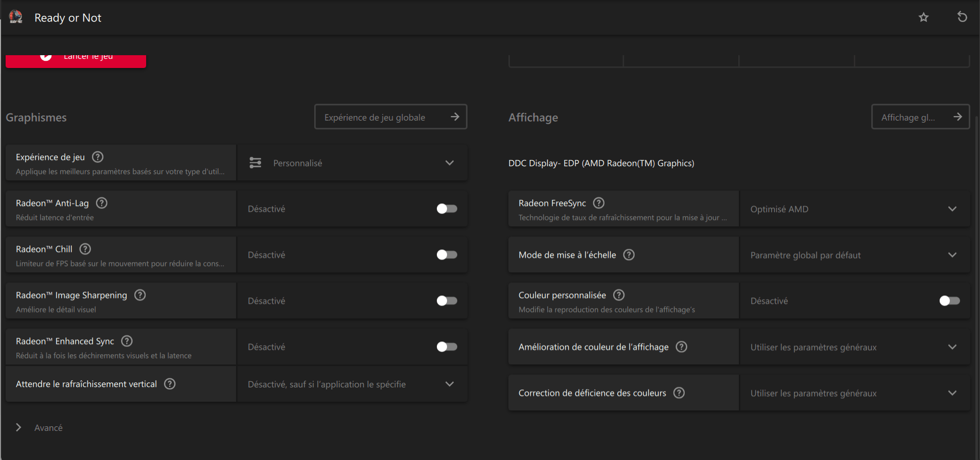The width and height of the screenshot is (980, 460).
Task: Open help for Amélioration de couleur de l'affichage
Action: tap(682, 347)
